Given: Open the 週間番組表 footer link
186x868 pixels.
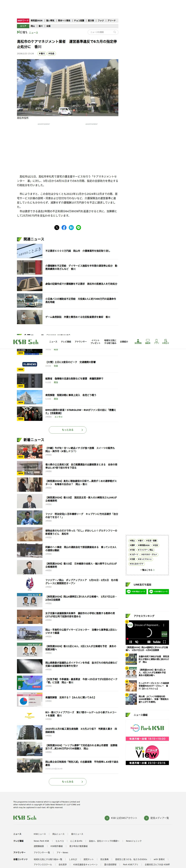Looking at the screenshot, I should pyautogui.click(x=39, y=846).
